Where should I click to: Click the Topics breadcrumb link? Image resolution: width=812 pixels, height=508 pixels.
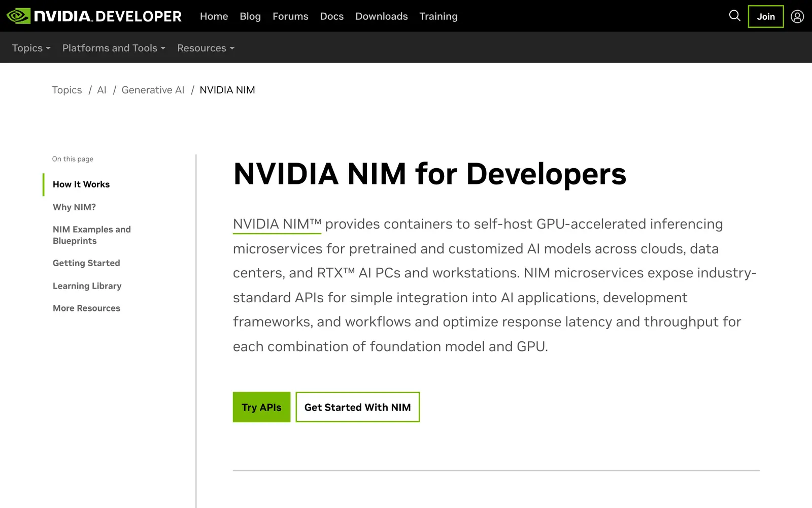pos(67,90)
